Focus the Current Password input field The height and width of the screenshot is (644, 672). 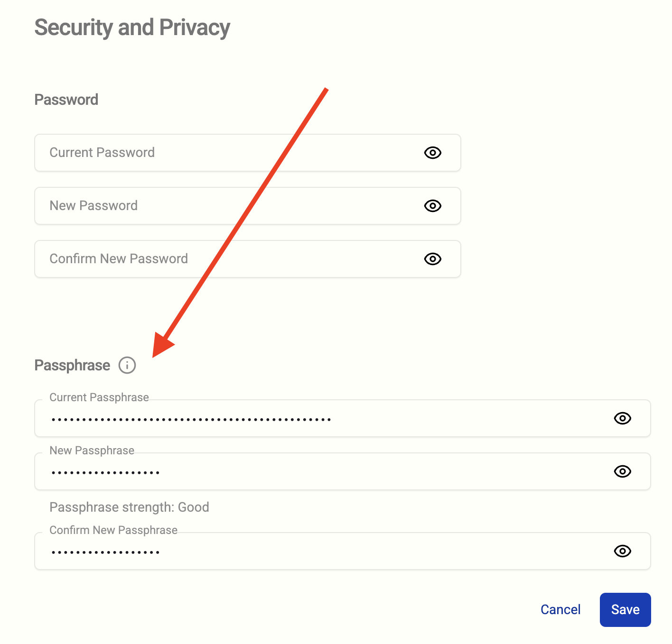(228, 153)
